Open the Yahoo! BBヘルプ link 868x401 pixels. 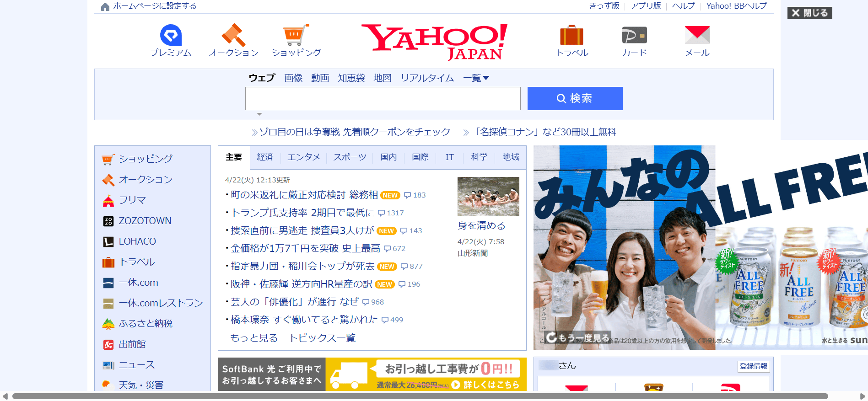click(x=736, y=6)
